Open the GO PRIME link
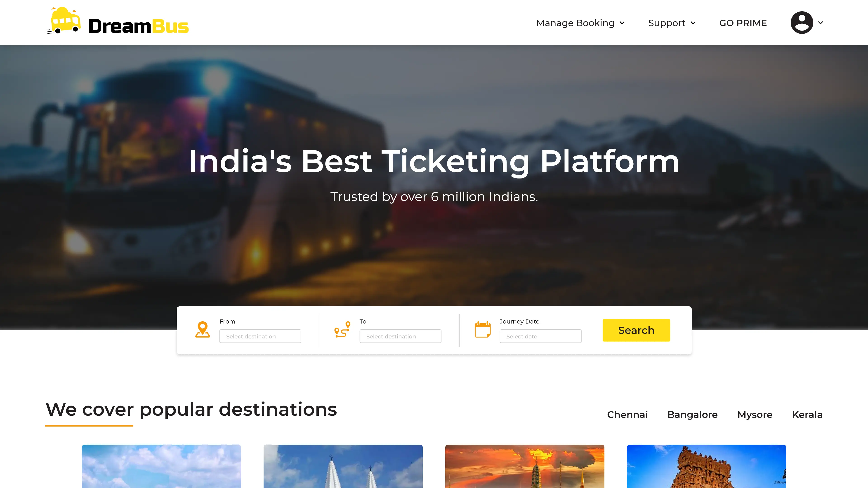The width and height of the screenshot is (868, 488). coord(743,23)
